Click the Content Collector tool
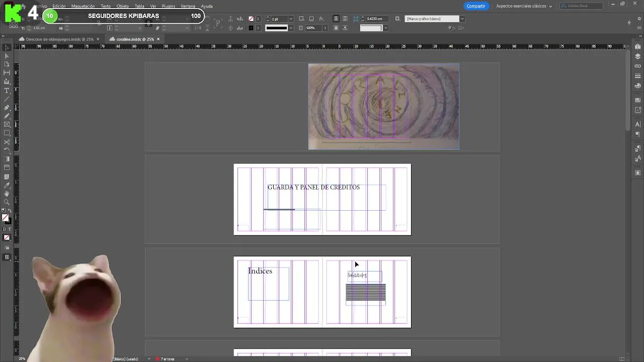The width and height of the screenshot is (644, 362). (x=7, y=81)
